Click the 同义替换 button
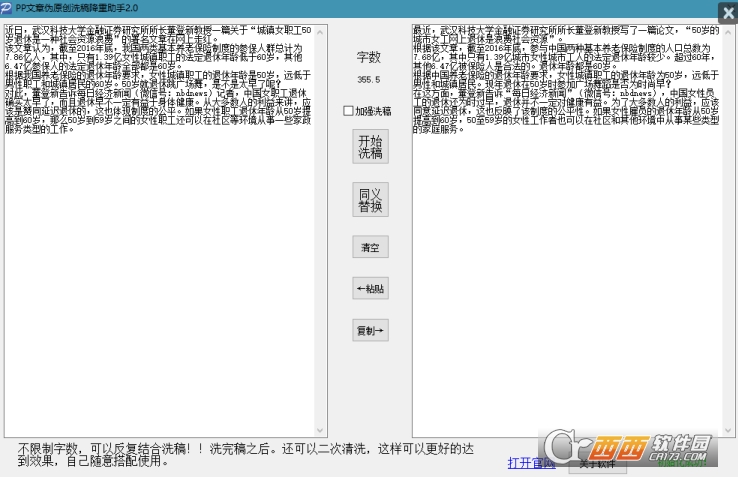The image size is (738, 477). [x=370, y=200]
